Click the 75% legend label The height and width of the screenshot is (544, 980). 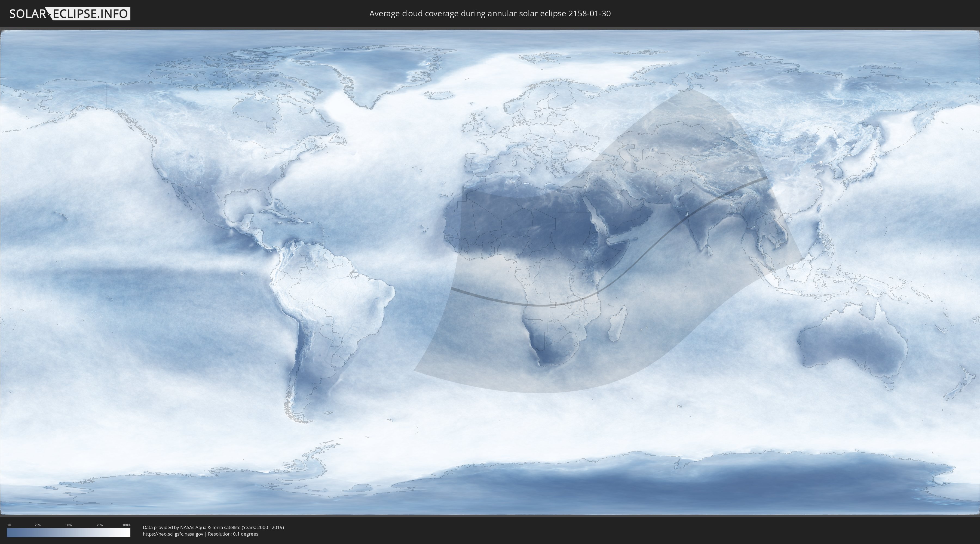(x=99, y=525)
